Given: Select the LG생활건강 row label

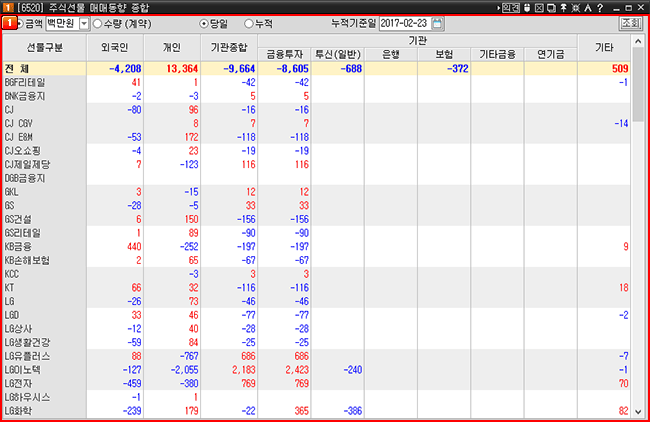Looking at the screenshot, I should coord(27,342).
